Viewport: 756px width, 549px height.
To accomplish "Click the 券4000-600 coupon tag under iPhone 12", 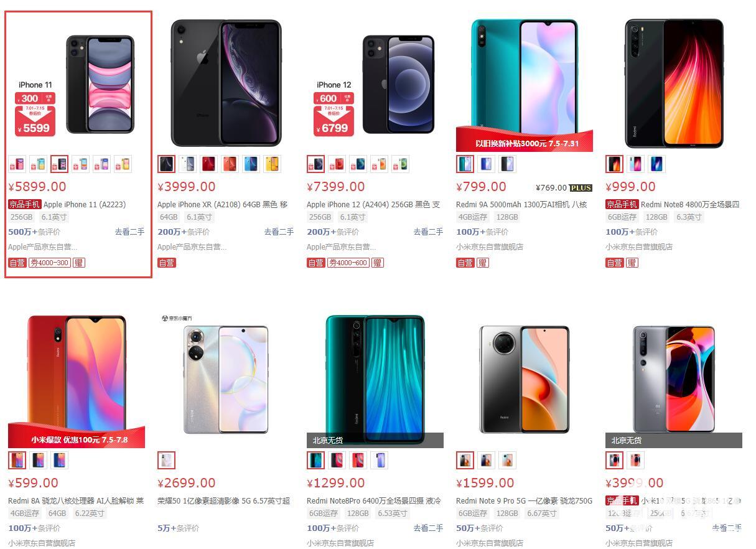I will pyautogui.click(x=349, y=263).
